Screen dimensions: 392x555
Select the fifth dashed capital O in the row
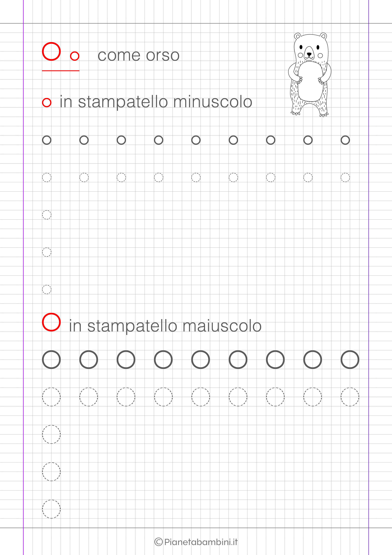200,397
